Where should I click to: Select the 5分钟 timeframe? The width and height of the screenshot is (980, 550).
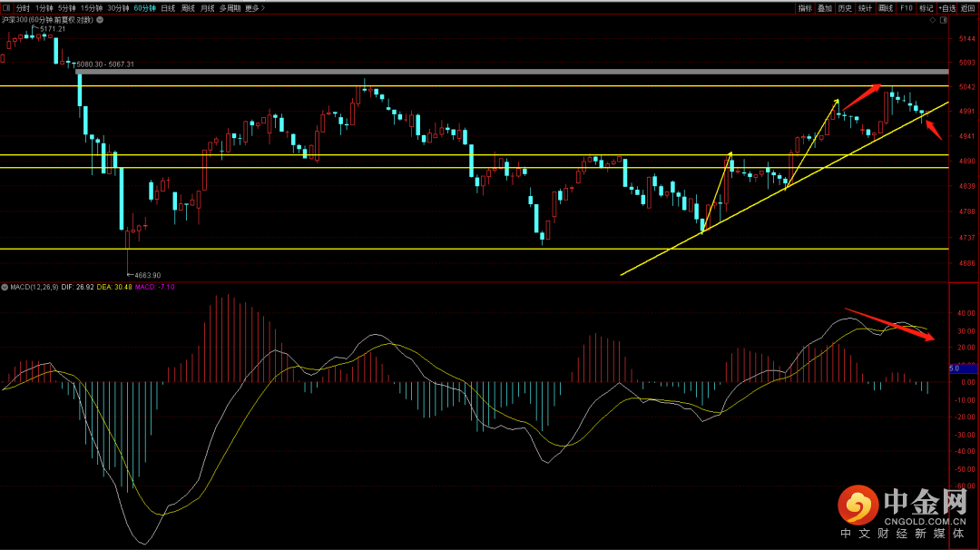tap(67, 8)
